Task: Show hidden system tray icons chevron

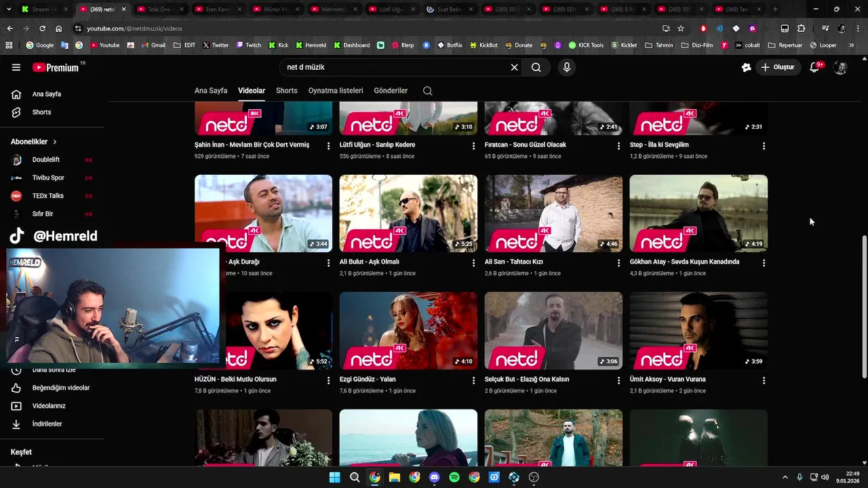Action: coord(785,477)
